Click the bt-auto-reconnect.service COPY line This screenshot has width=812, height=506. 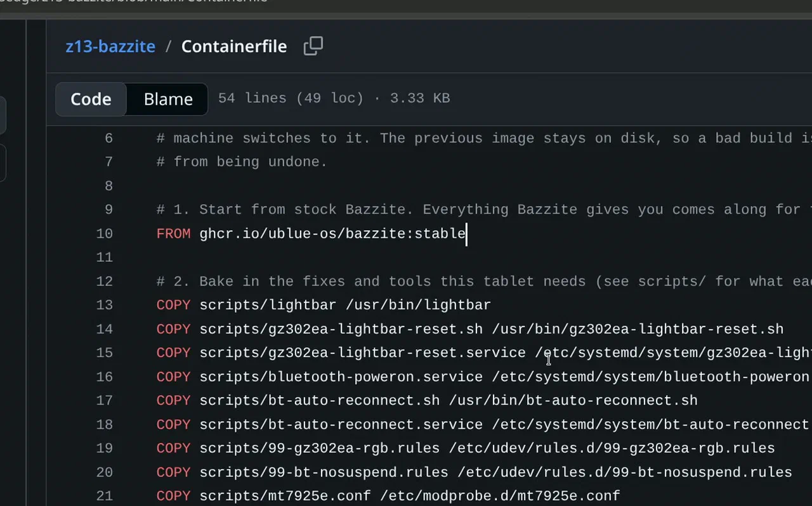click(484, 424)
